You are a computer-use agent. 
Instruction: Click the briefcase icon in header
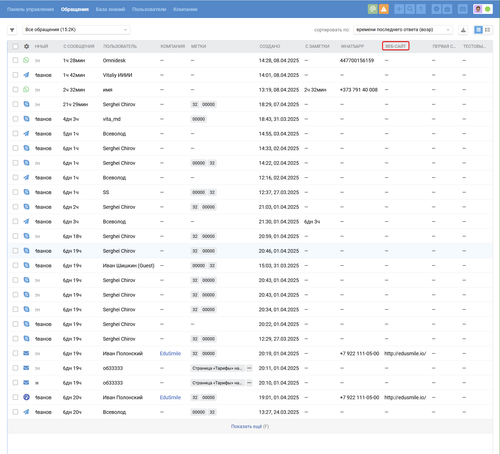(x=447, y=9)
